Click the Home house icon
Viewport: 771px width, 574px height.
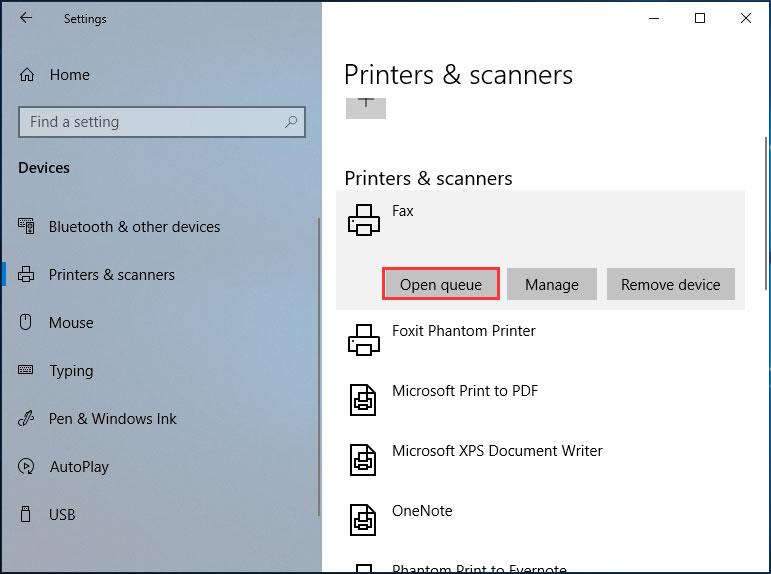coord(27,75)
